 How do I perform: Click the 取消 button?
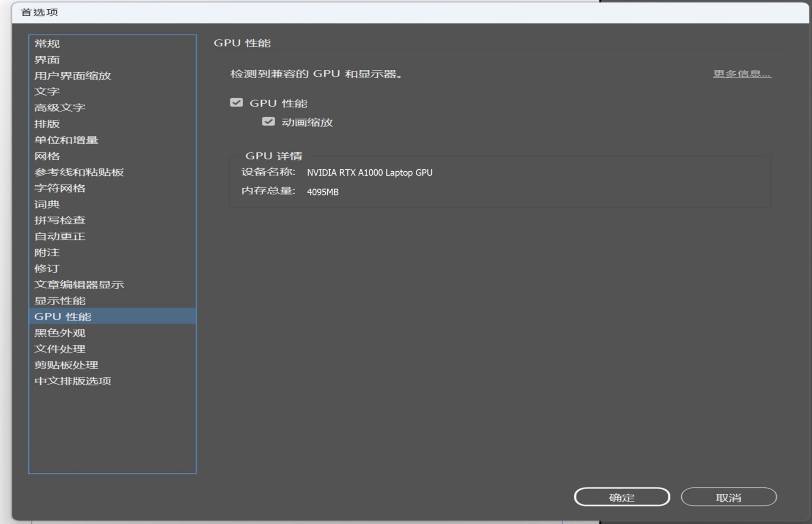[x=728, y=497]
